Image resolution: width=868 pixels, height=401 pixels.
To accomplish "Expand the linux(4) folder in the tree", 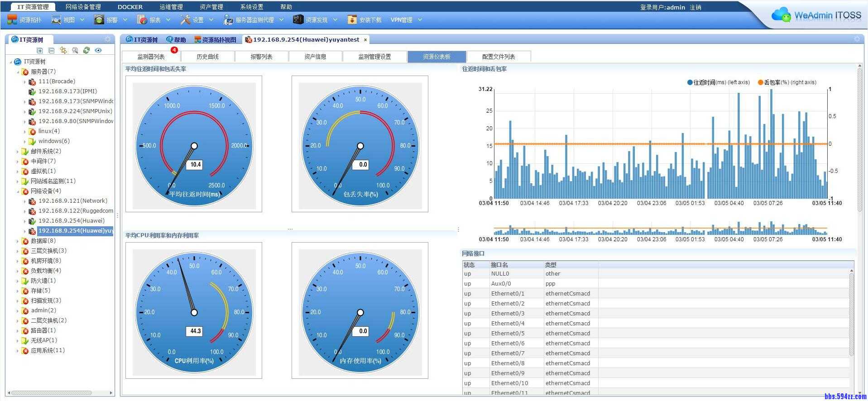I will (x=25, y=132).
